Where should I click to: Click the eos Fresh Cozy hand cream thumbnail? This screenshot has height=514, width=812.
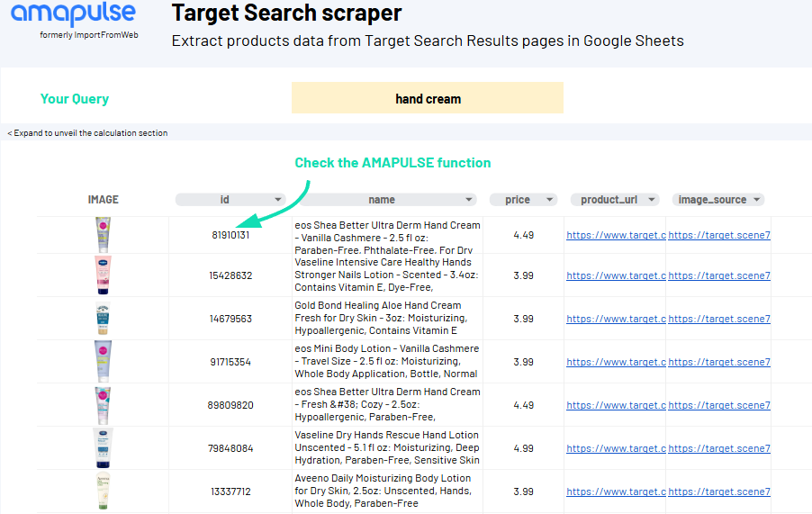pos(103,405)
